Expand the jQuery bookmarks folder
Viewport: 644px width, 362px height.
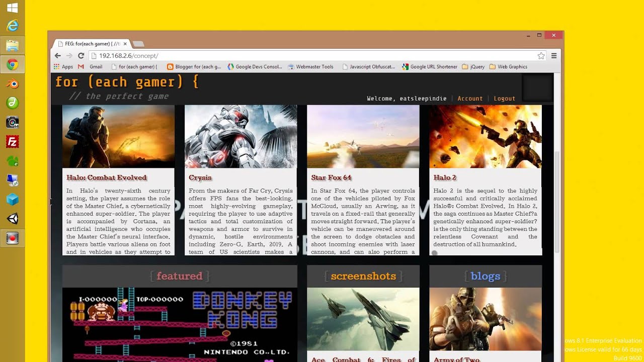click(473, 66)
